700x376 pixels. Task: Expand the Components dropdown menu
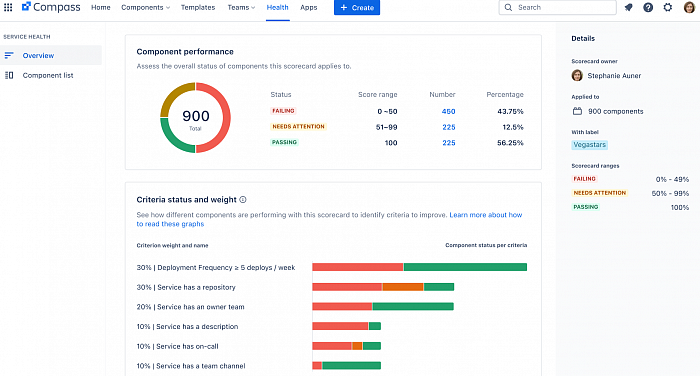point(146,7)
